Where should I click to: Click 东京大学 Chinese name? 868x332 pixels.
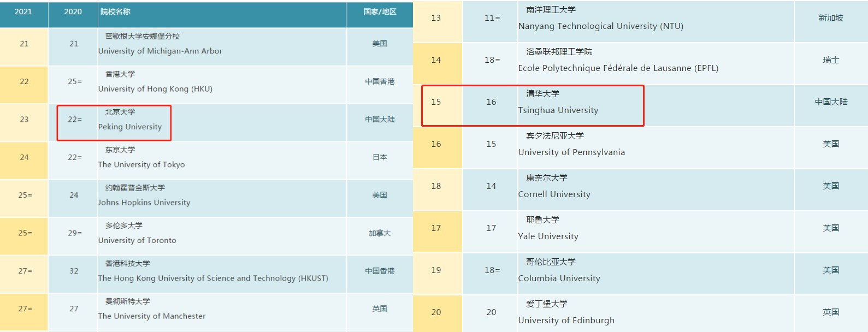coord(120,150)
